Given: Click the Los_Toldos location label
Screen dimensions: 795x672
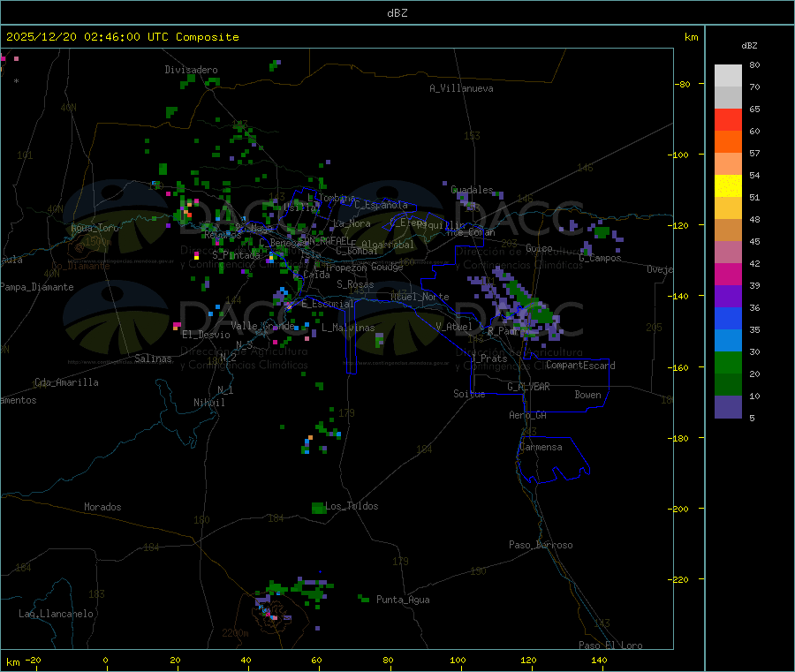Looking at the screenshot, I should [352, 507].
